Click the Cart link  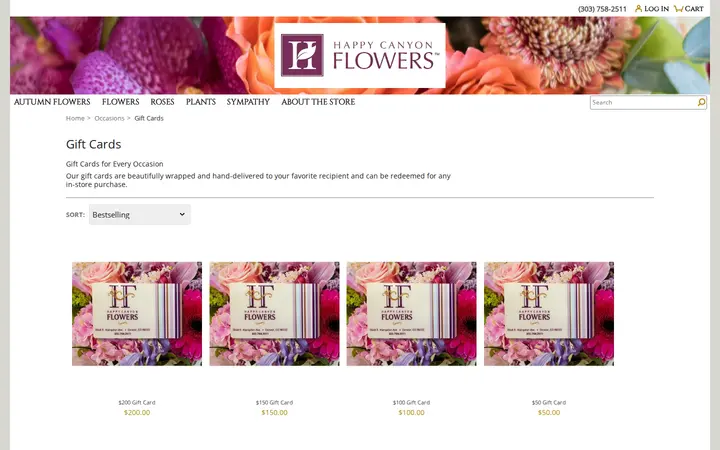point(694,9)
